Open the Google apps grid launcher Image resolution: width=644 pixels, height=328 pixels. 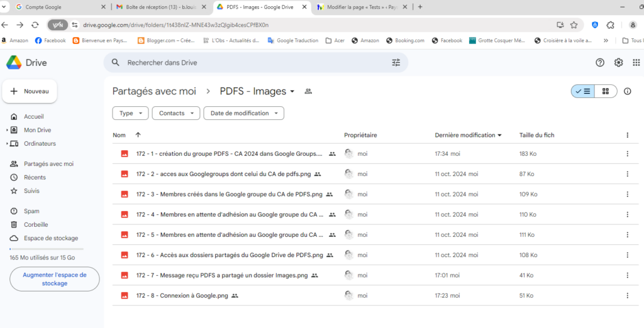(636, 63)
